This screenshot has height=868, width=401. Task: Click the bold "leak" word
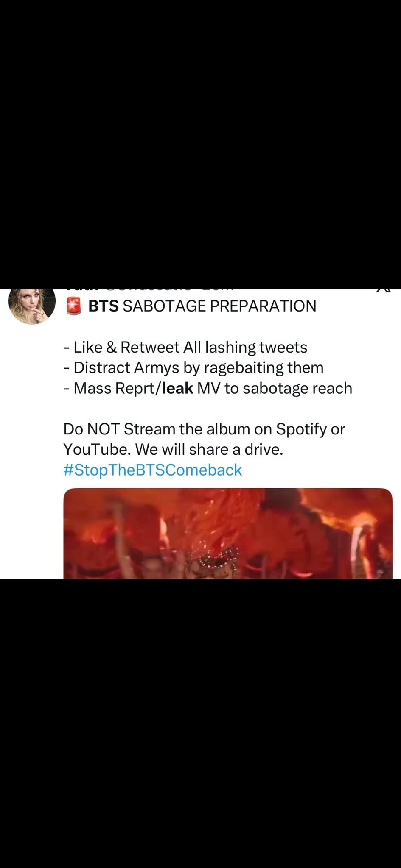click(178, 388)
